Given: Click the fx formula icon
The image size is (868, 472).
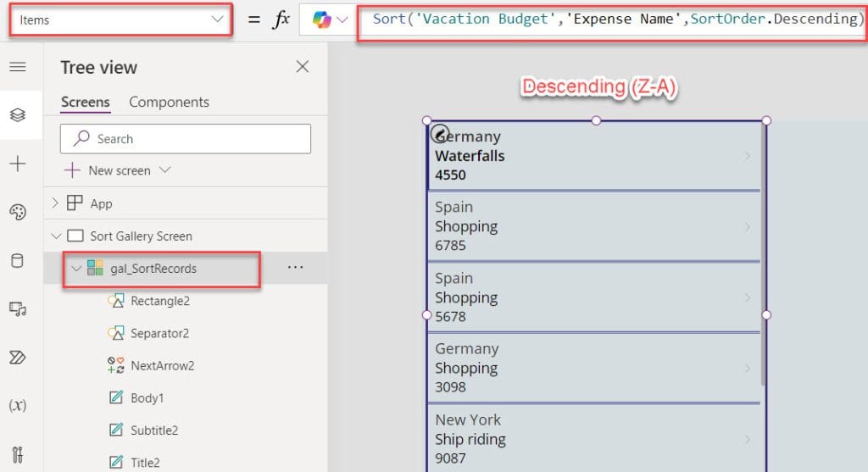Looking at the screenshot, I should (281, 20).
